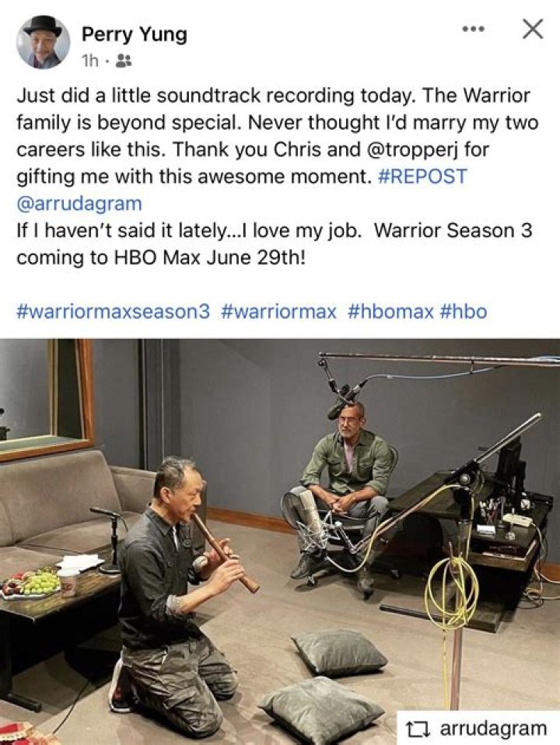Click the #REPOST hashtag
Viewport: 560px width, 745px height.
click(x=422, y=177)
